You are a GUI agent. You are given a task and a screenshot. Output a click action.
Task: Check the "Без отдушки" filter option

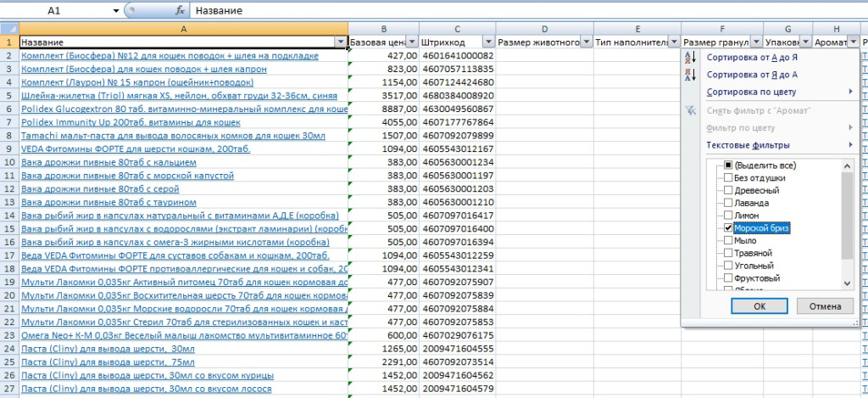tap(728, 178)
